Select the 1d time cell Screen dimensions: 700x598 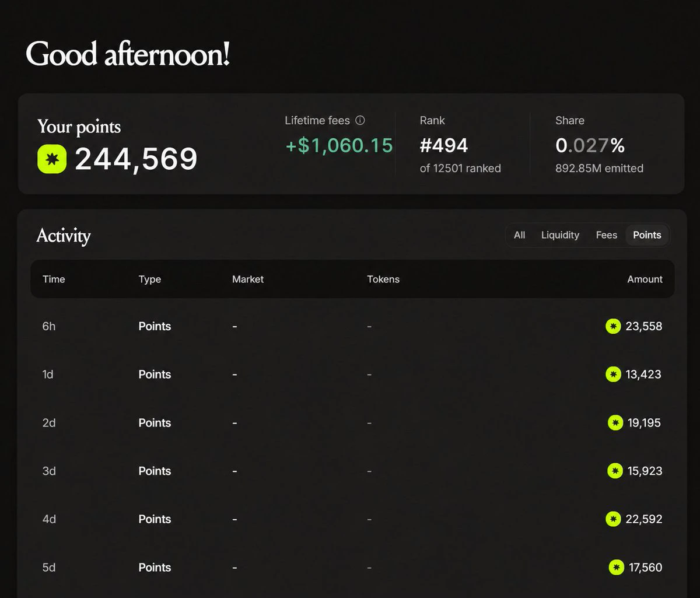[x=48, y=375]
